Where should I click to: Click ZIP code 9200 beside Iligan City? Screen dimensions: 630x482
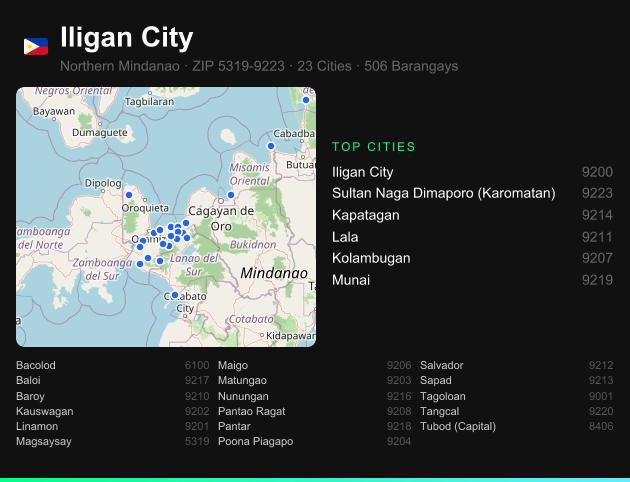coord(597,172)
